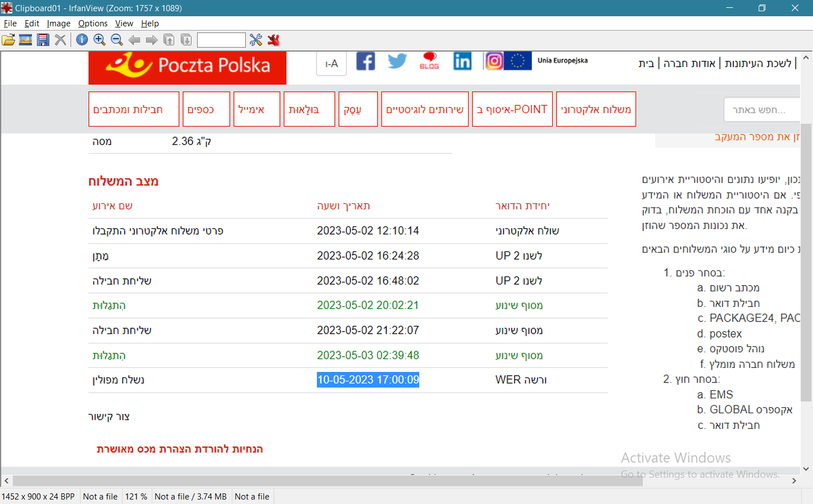This screenshot has height=504, width=813.
Task: Save the image with the floppy disk icon
Action: (x=43, y=40)
